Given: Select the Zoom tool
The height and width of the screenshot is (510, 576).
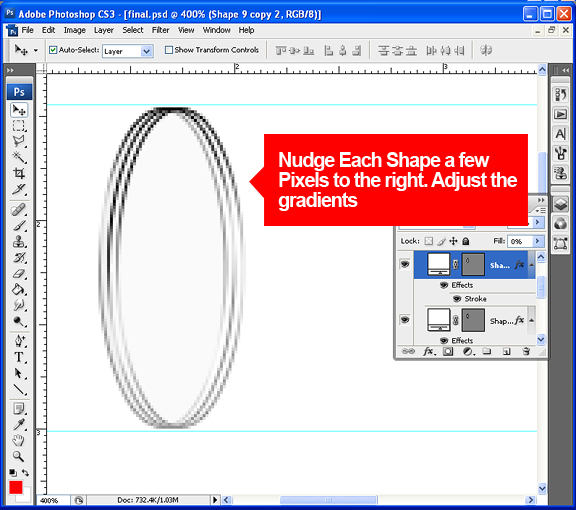Looking at the screenshot, I should 19,456.
